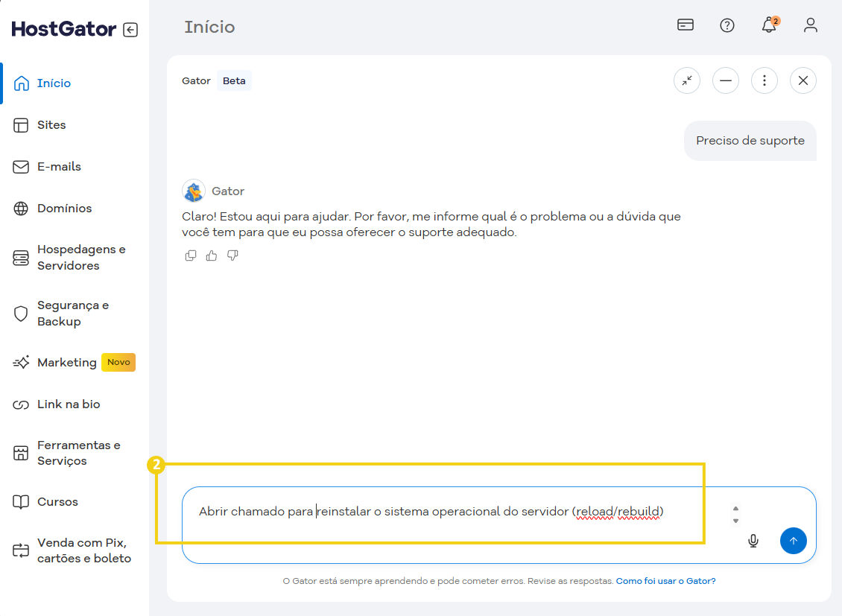Open the Como foi usar o Gator link
Screen dimensions: 842x616
point(665,580)
